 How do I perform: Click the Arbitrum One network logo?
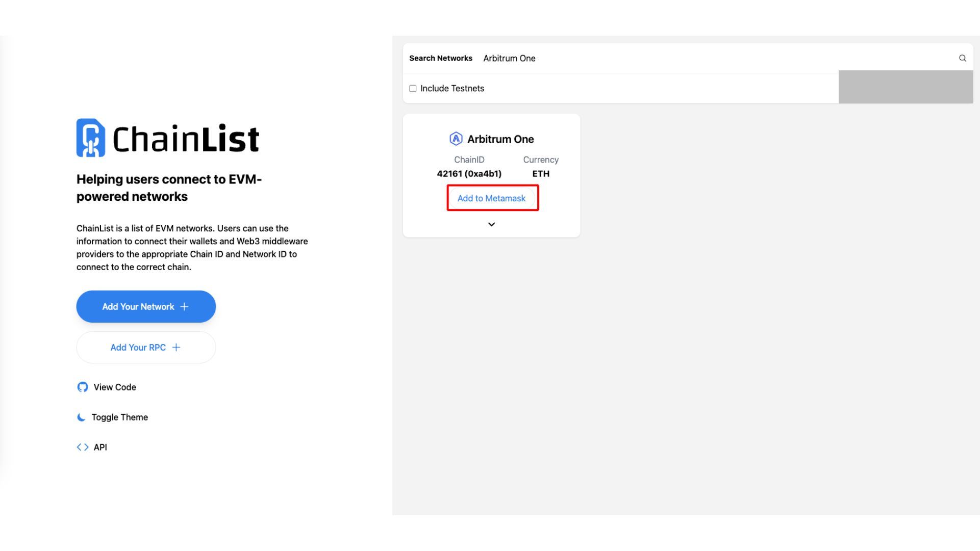(456, 139)
